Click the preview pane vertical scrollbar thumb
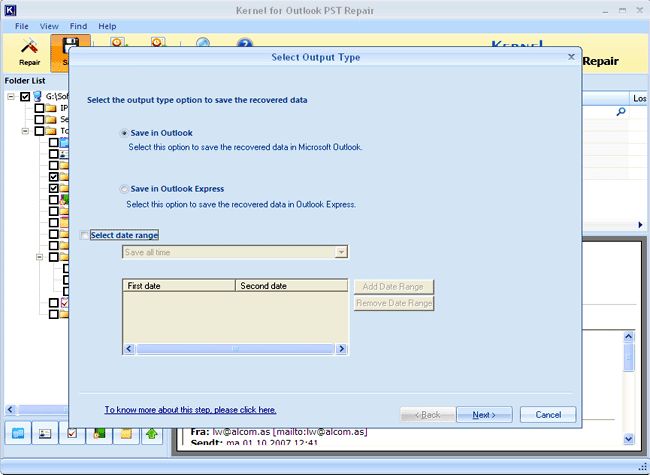Image resolution: width=650 pixels, height=475 pixels. point(628,356)
